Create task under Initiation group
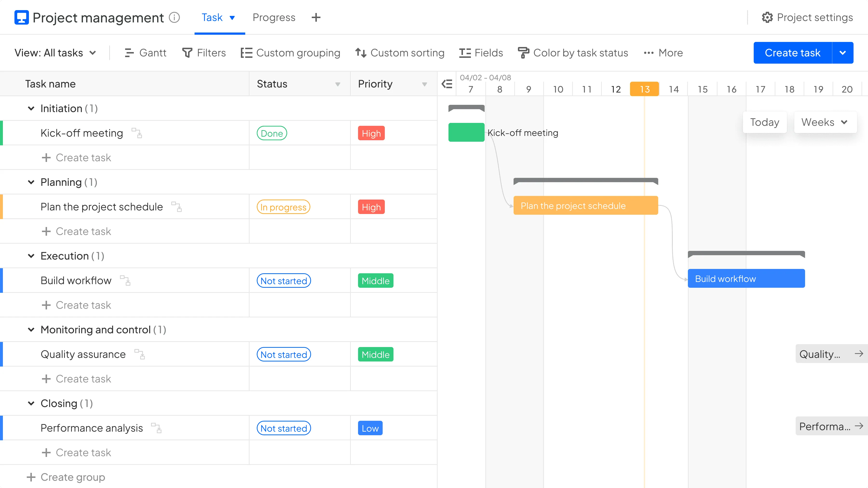868x488 pixels. tap(76, 158)
